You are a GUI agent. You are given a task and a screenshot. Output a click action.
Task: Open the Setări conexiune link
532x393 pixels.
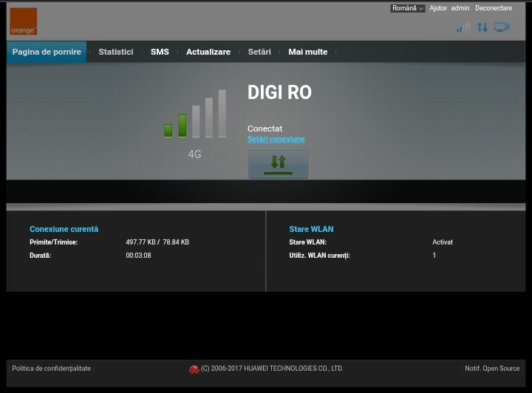tap(276, 139)
